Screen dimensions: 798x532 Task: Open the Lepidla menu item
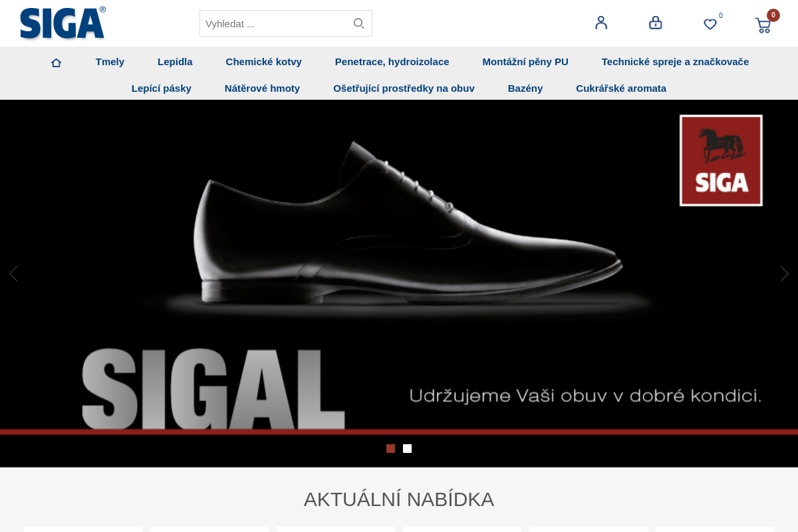175,61
